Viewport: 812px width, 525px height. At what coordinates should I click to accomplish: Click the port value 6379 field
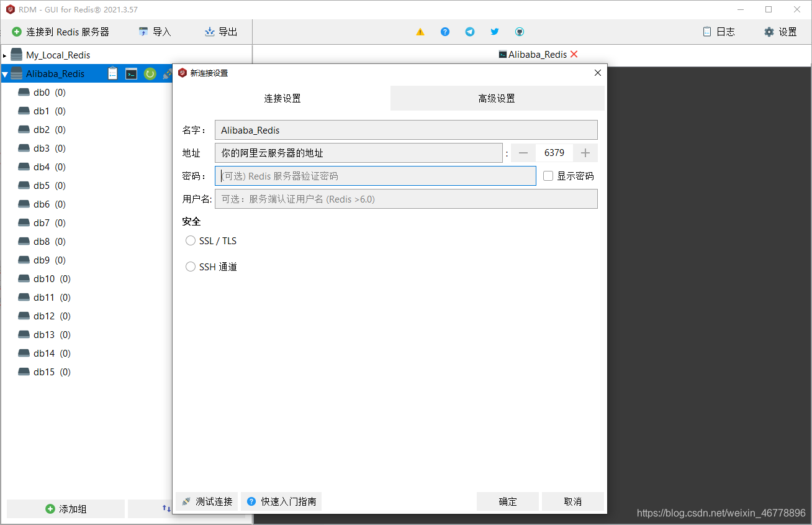[x=554, y=153]
